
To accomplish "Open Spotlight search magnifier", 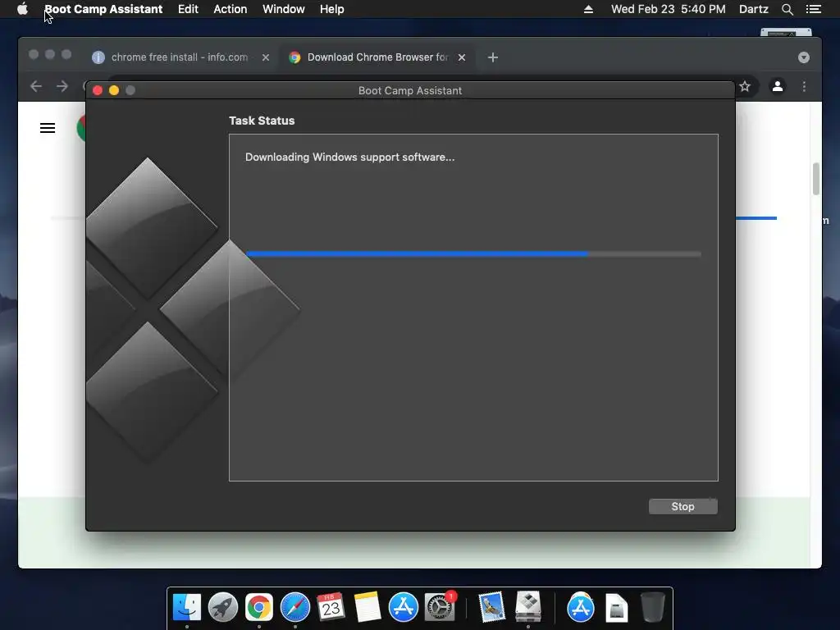I will (787, 9).
